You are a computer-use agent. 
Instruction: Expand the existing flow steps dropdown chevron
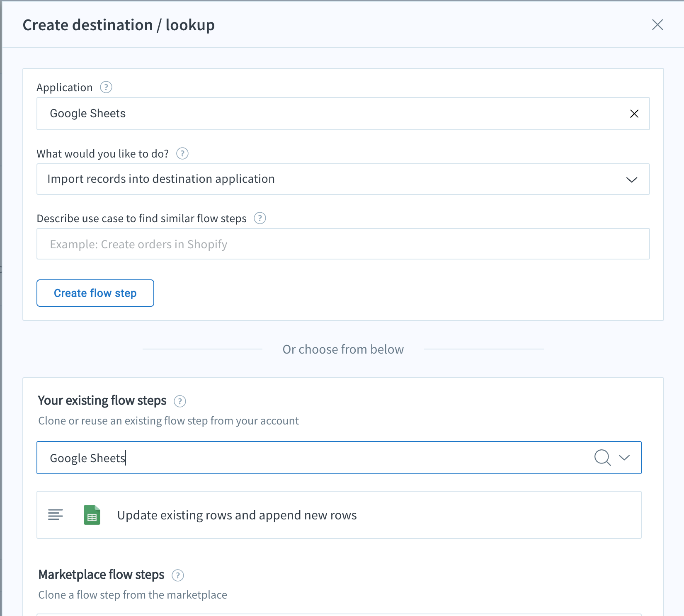pos(624,458)
